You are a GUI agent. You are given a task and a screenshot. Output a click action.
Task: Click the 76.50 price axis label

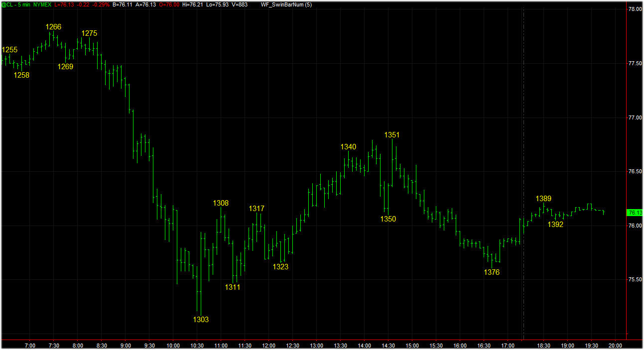(x=634, y=172)
